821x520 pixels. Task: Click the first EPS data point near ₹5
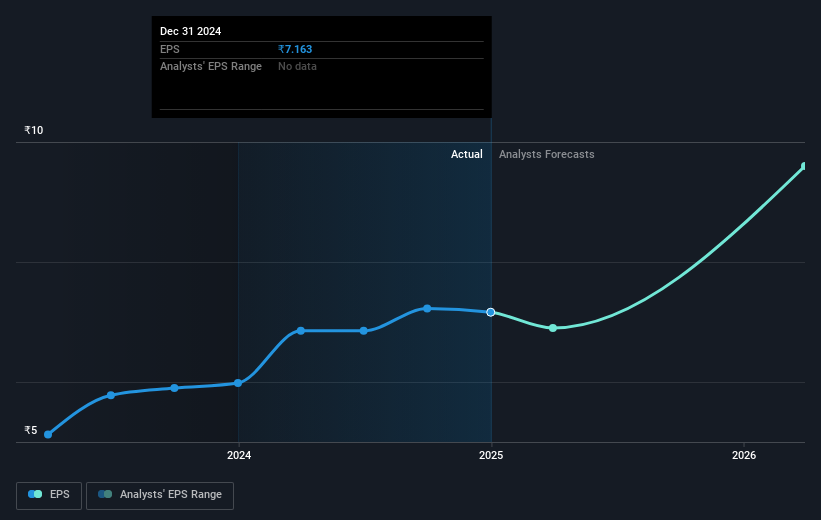pos(48,434)
